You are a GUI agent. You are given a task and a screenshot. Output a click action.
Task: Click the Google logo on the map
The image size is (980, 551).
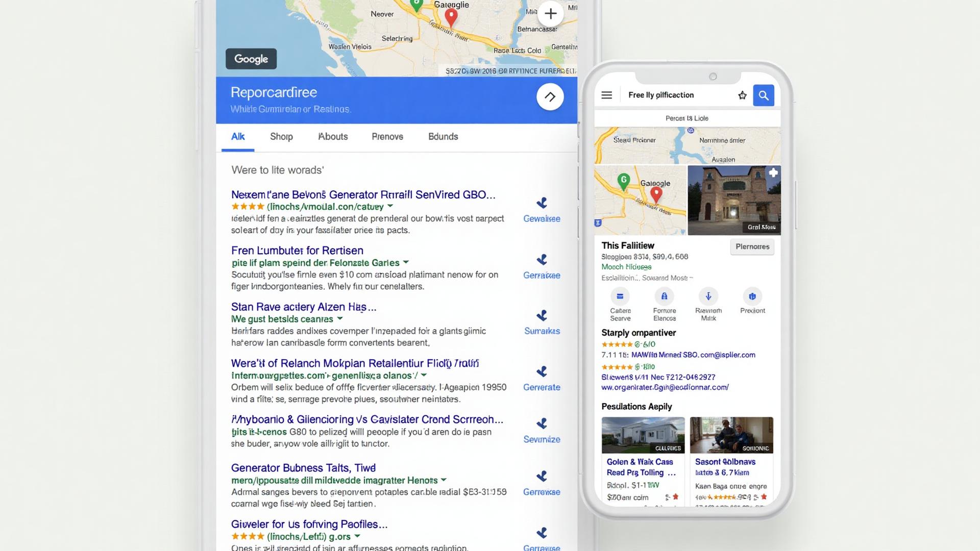pos(251,59)
